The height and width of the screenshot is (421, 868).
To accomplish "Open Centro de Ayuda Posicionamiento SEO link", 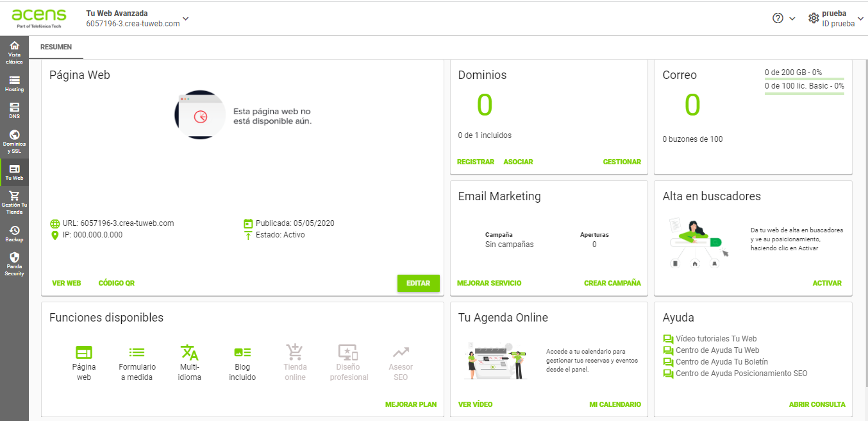I will pyautogui.click(x=742, y=374).
